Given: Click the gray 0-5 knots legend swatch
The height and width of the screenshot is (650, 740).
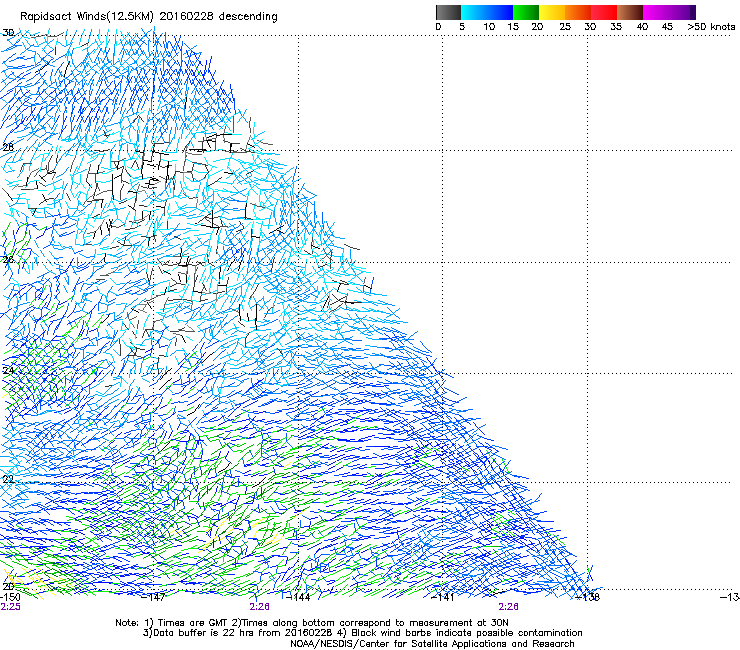Looking at the screenshot, I should [x=448, y=12].
